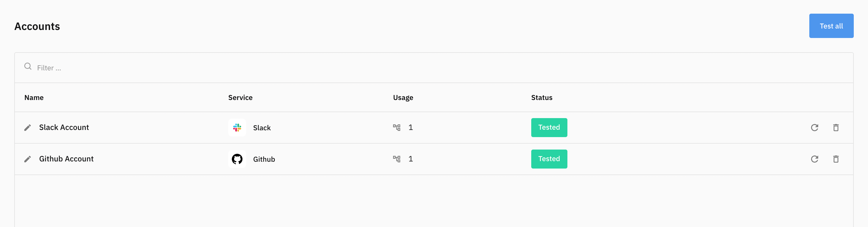Edit the Github Account name pencil icon
The width and height of the screenshot is (868, 227).
(x=28, y=159)
